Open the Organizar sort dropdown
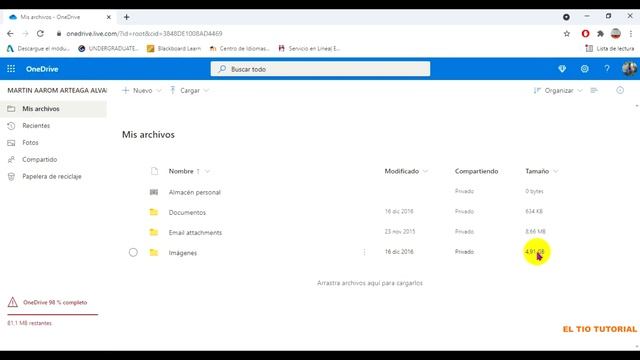 coord(558,90)
